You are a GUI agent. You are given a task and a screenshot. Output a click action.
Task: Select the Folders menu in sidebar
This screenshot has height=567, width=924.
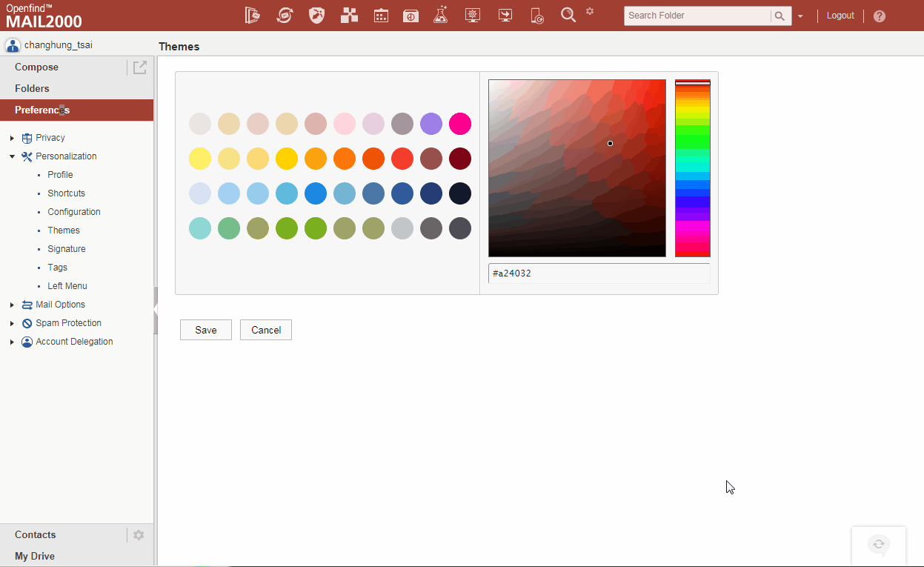(32, 89)
